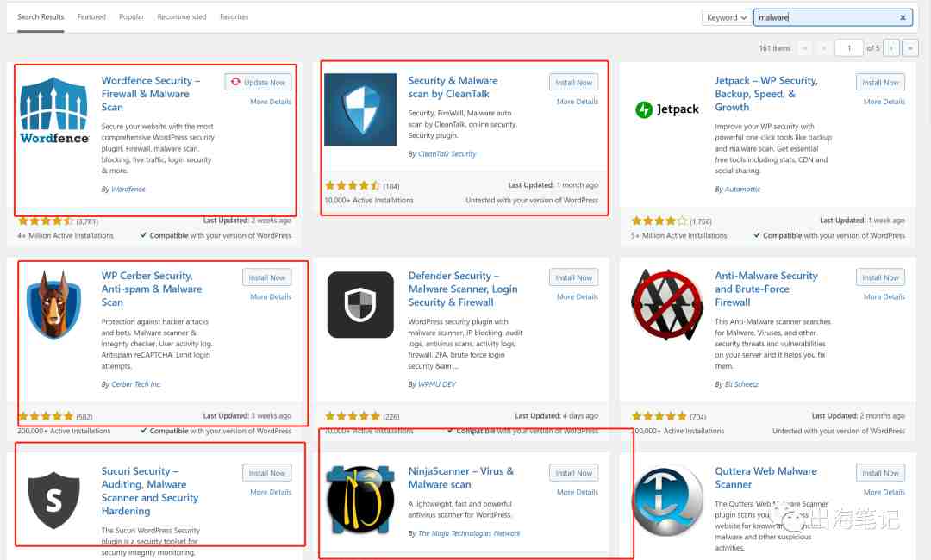Go to the next page of results
931x560 pixels.
(891, 48)
